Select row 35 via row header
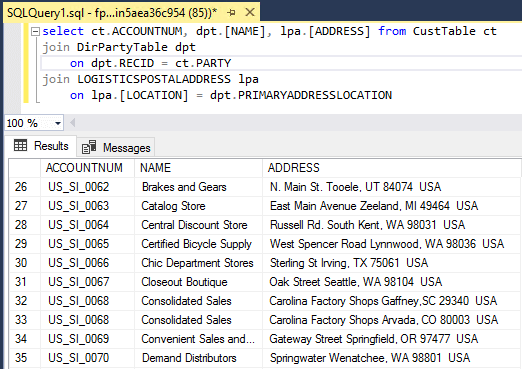The width and height of the screenshot is (522, 369). pyautogui.click(x=24, y=358)
